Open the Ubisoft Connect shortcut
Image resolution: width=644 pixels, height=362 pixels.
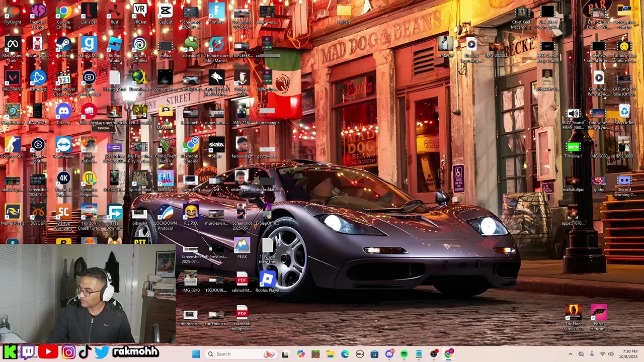tap(140, 49)
